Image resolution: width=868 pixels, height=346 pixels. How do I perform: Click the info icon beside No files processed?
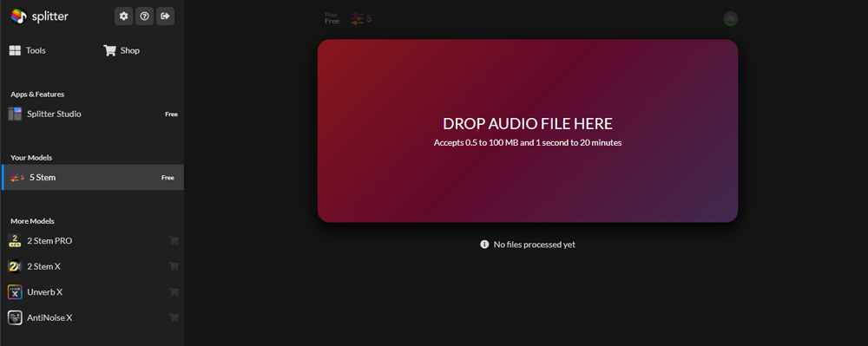pyautogui.click(x=484, y=245)
